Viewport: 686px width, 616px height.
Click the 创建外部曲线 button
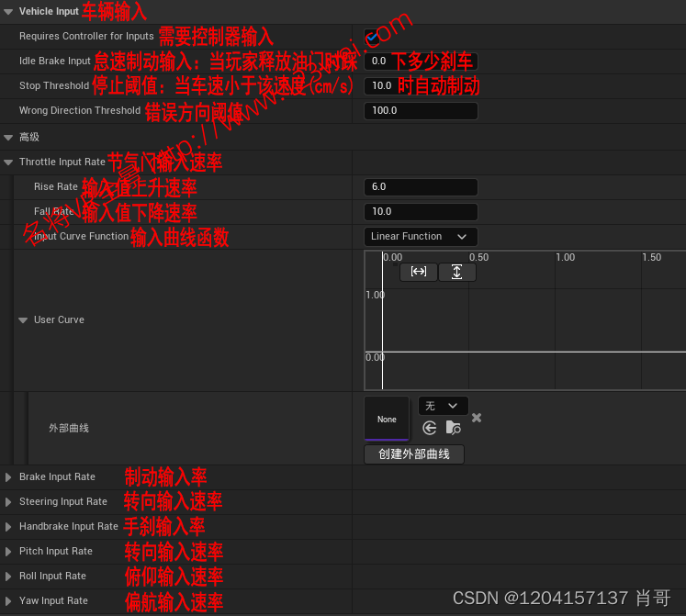click(x=414, y=454)
